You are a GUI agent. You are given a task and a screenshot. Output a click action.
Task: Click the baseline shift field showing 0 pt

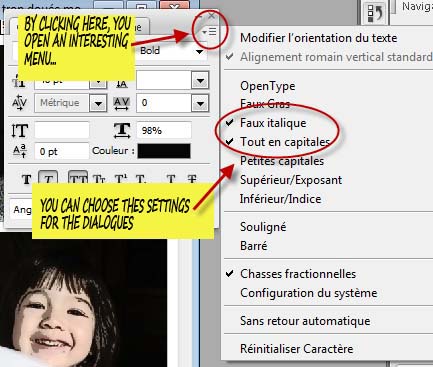tap(62, 151)
